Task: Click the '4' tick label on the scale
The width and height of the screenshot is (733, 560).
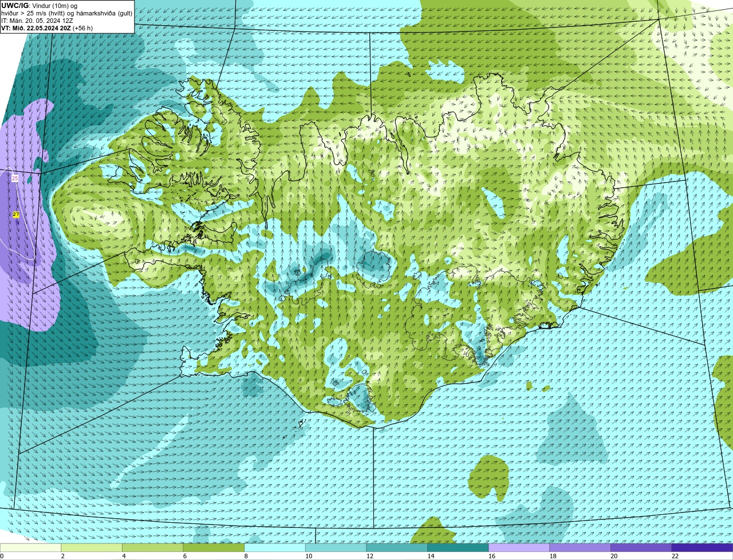Action: tap(124, 556)
